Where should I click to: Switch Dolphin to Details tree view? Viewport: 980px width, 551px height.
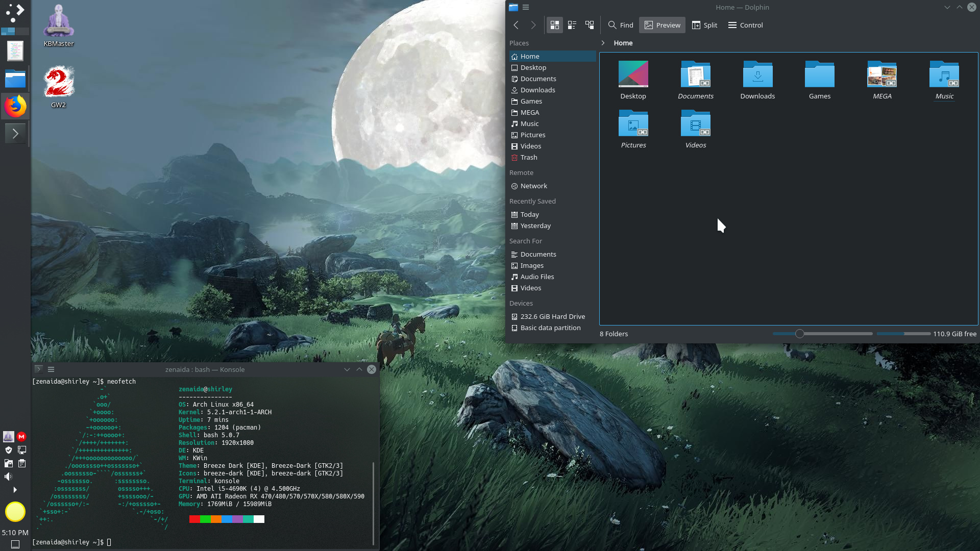590,25
